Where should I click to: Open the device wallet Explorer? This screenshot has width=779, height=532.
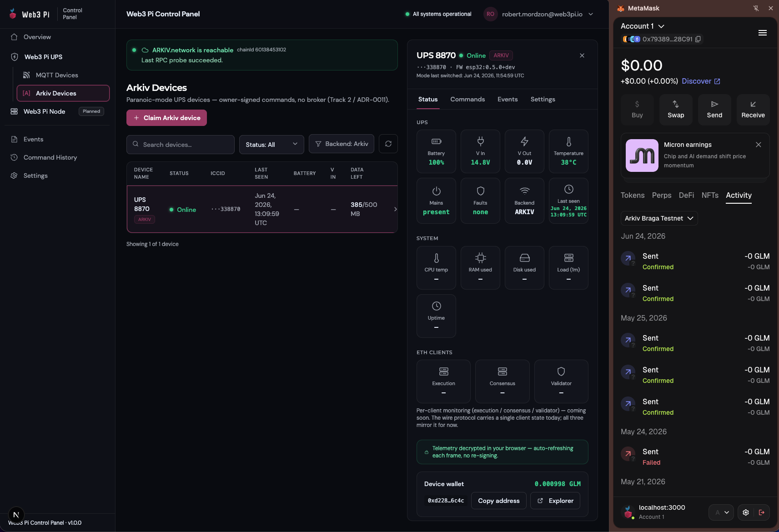pos(555,501)
